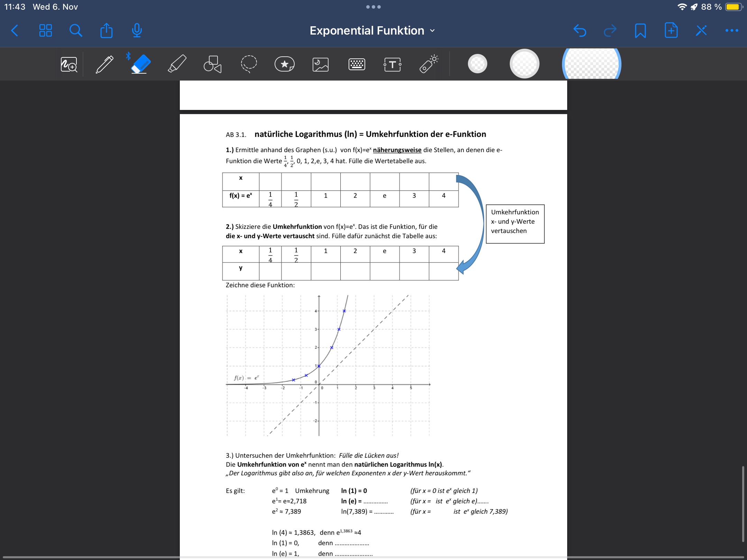Select the Text box tool
This screenshot has width=747, height=560.
393,64
